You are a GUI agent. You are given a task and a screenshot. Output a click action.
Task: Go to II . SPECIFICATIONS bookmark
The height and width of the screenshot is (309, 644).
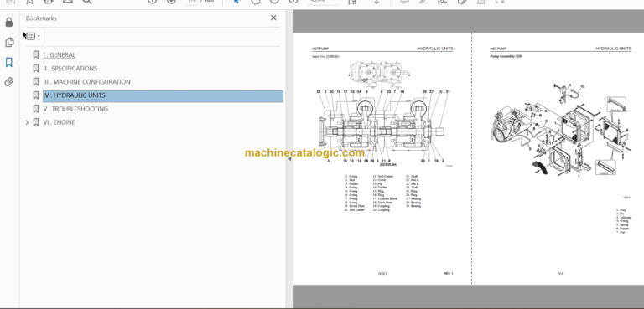click(x=70, y=69)
